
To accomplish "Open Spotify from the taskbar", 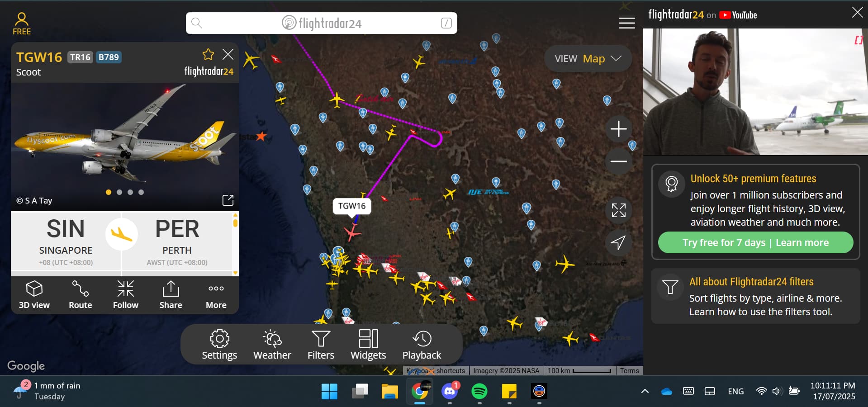I will pos(479,391).
